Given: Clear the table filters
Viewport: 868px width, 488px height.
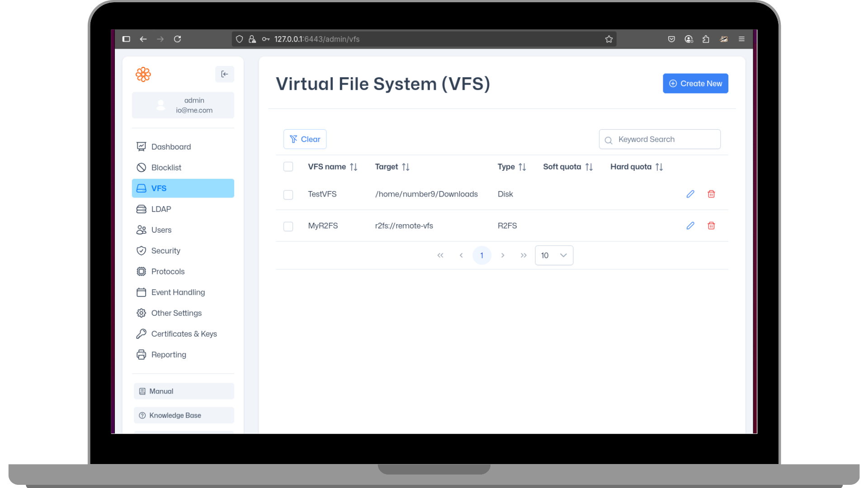Looking at the screenshot, I should coord(305,139).
